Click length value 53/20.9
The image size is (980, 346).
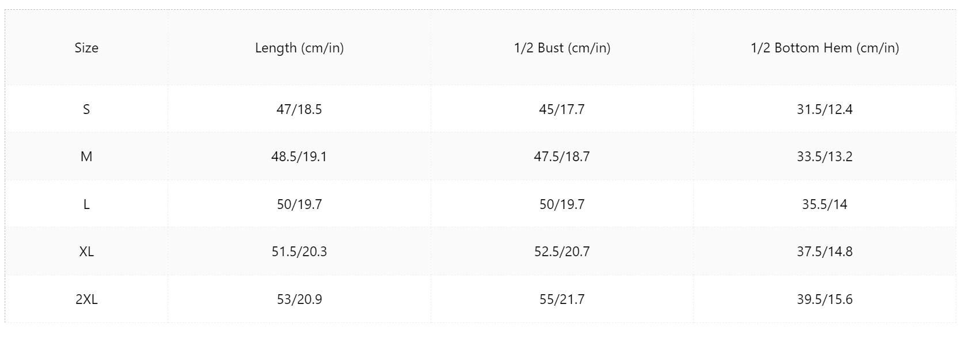pyautogui.click(x=299, y=299)
